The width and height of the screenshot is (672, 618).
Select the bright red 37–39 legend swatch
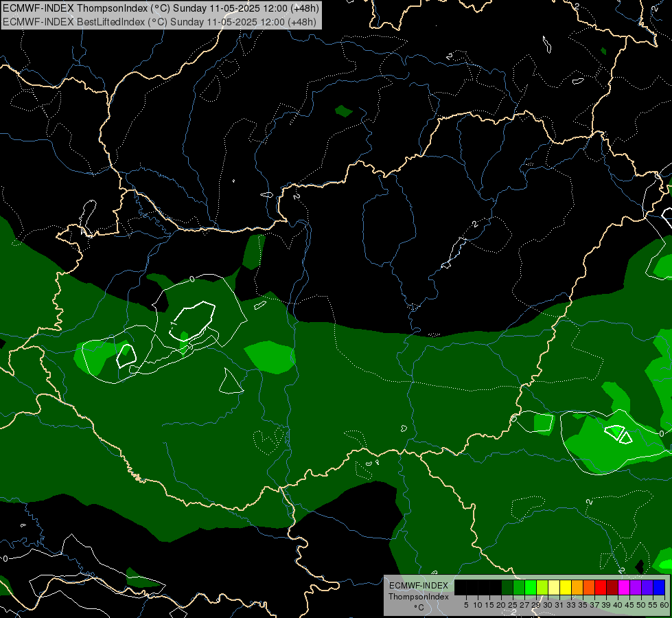[601, 587]
